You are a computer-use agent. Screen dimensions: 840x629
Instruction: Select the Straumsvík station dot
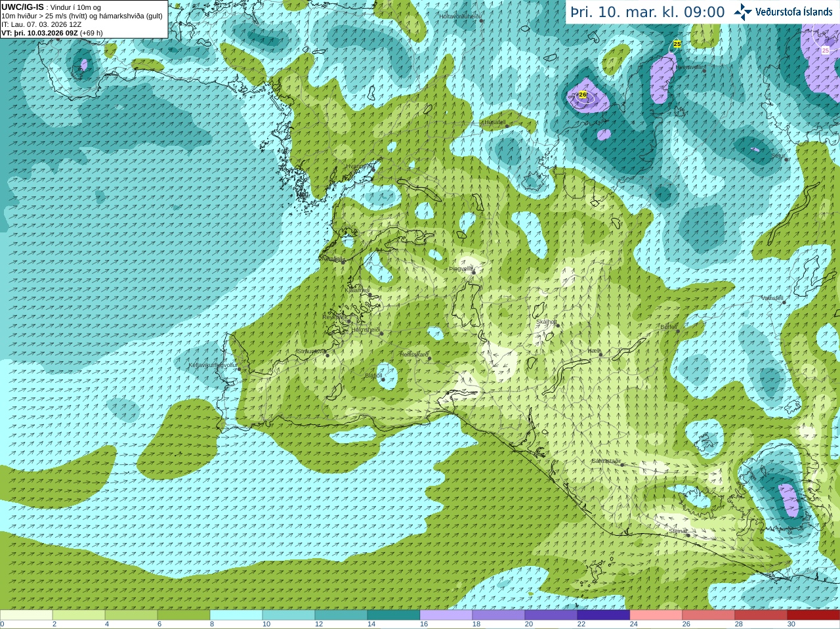click(x=327, y=355)
